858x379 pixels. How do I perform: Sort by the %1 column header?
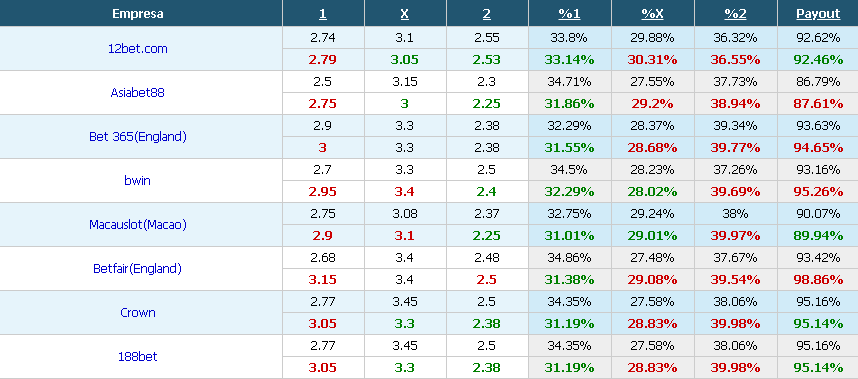click(x=569, y=14)
